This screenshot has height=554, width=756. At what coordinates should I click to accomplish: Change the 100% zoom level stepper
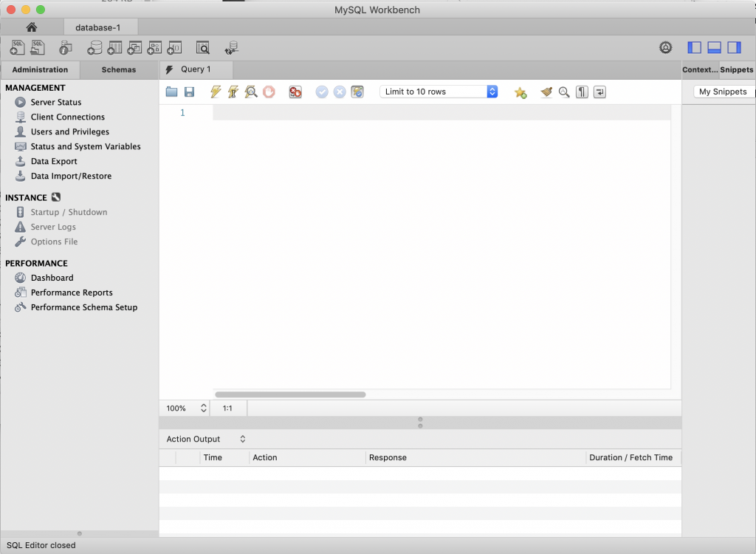204,408
